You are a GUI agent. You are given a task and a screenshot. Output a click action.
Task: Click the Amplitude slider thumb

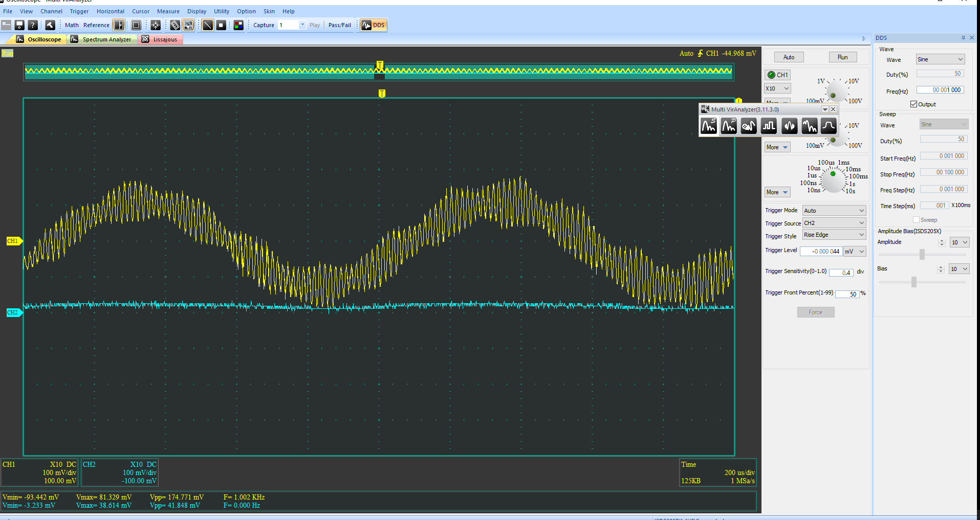click(x=922, y=254)
